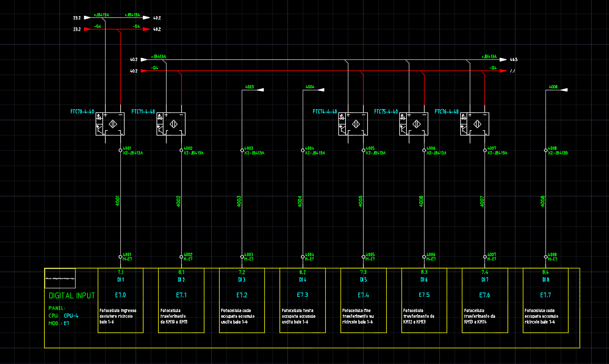
Task: Click the E7.5 address in DI 6 block
Action: (x=424, y=295)
